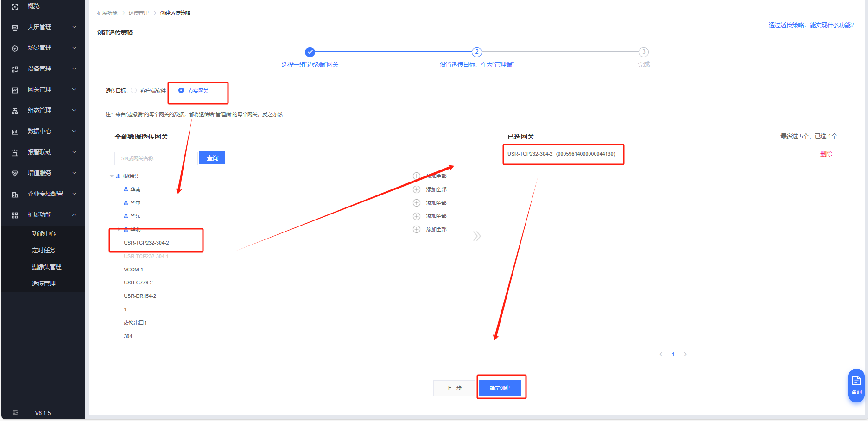868x421 pixels.
Task: Go to next page of selected gateways
Action: (x=685, y=354)
